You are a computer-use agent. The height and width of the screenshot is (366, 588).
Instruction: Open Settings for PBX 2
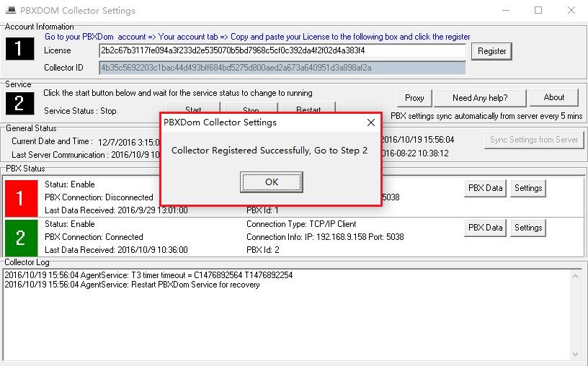[528, 228]
